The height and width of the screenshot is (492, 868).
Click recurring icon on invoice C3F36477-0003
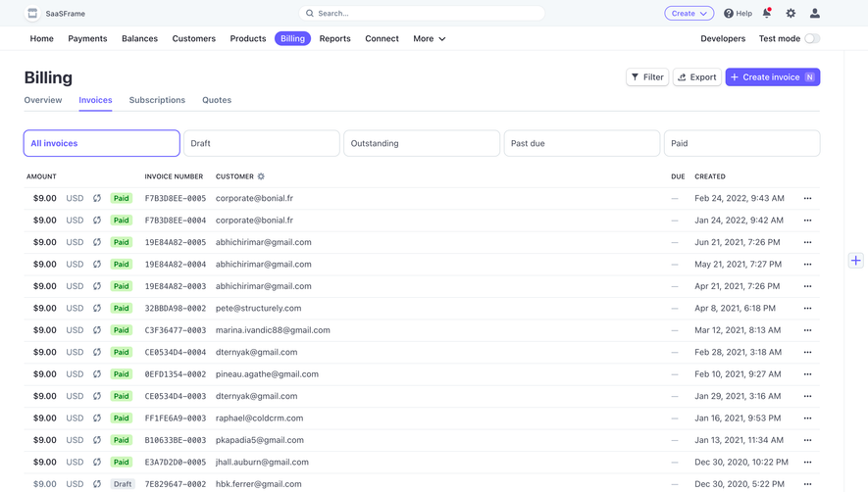click(x=97, y=330)
